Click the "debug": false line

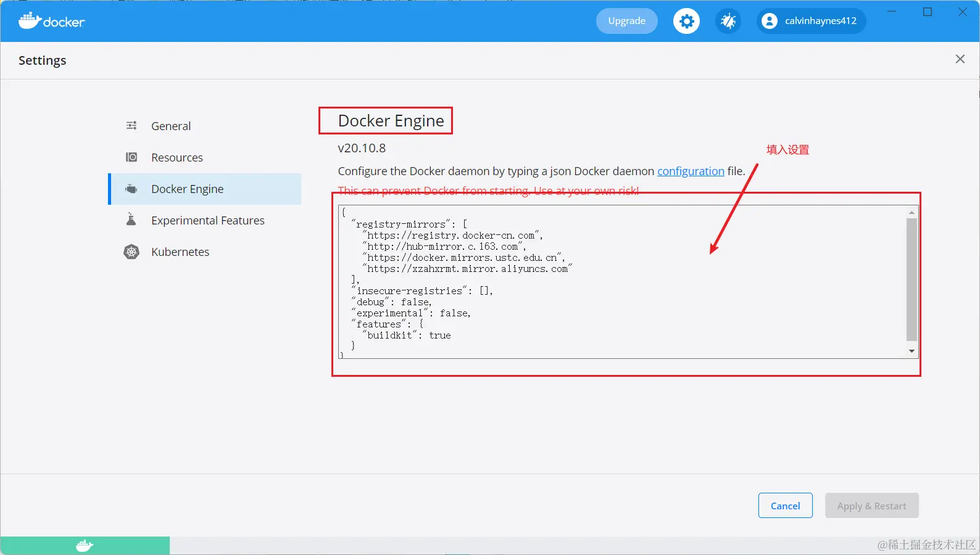tap(392, 302)
